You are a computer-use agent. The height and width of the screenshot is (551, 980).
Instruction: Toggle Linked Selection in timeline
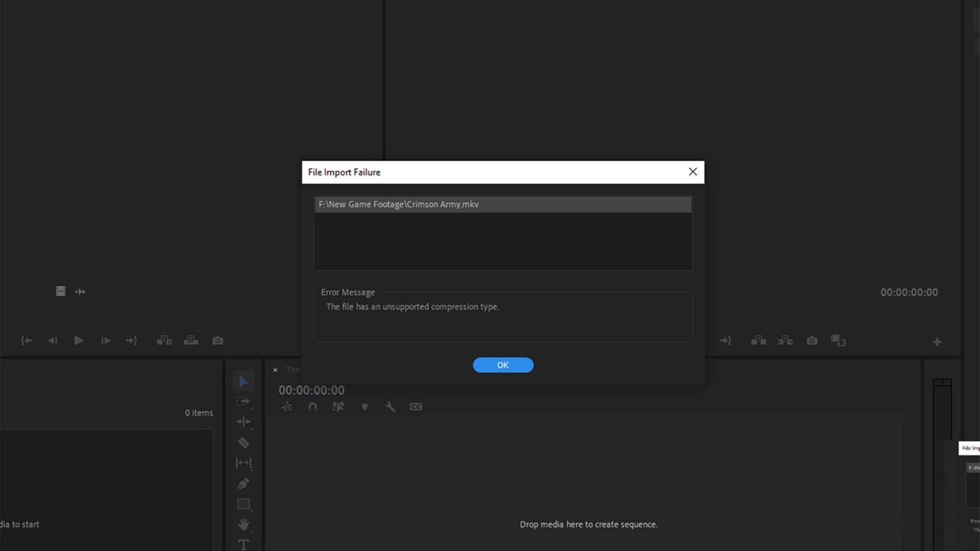click(338, 407)
